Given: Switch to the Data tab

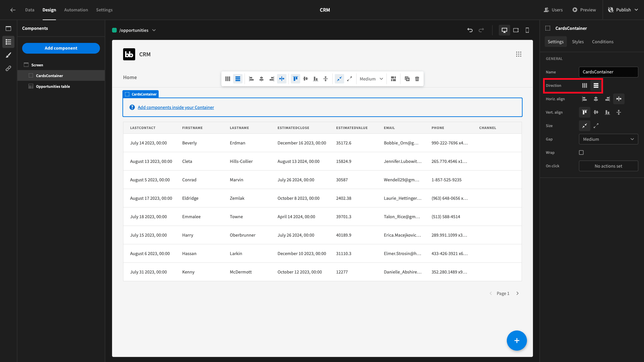Looking at the screenshot, I should [x=30, y=10].
